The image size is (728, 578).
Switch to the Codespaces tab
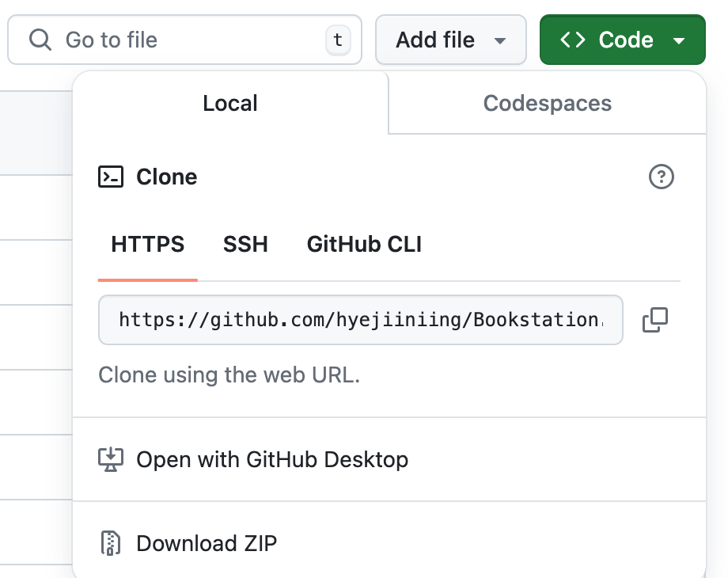point(547,102)
